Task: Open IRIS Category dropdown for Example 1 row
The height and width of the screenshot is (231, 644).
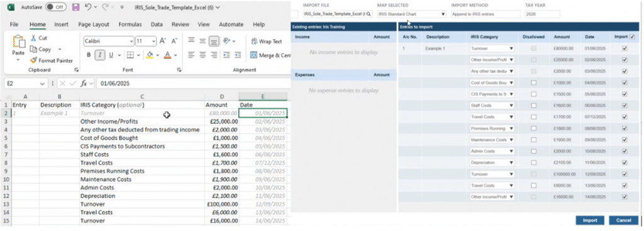Action: [511, 48]
